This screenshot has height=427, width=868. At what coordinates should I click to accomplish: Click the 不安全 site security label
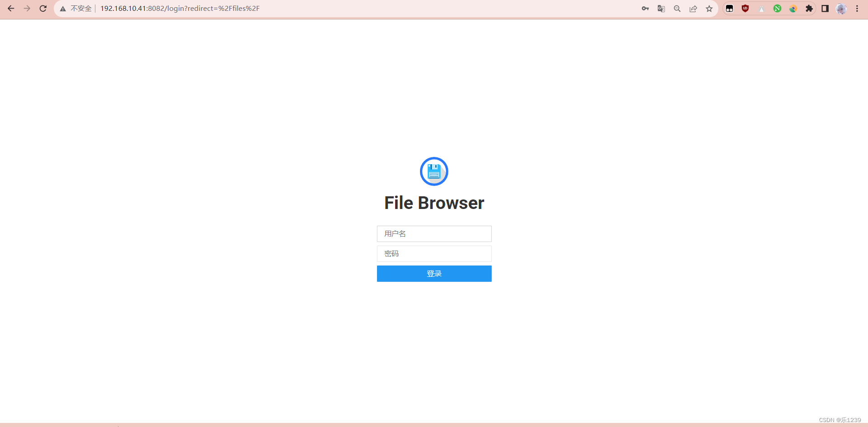click(81, 9)
